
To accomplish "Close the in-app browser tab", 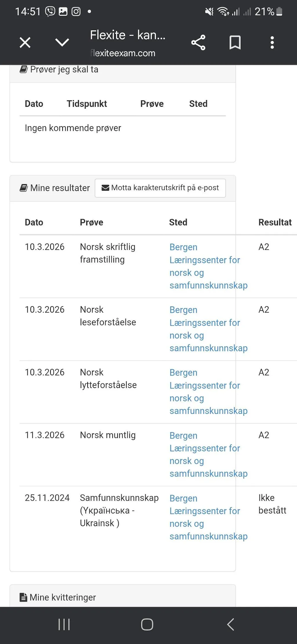I will tap(25, 43).
